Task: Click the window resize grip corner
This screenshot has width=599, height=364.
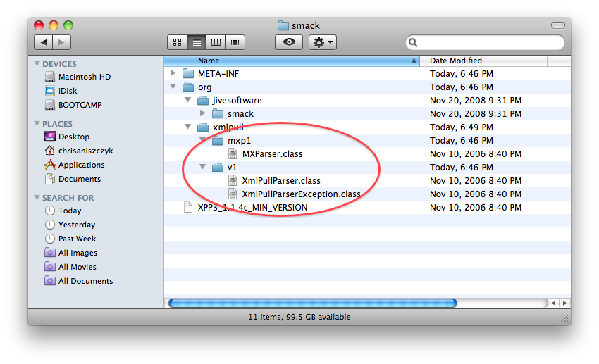Action: tap(564, 319)
